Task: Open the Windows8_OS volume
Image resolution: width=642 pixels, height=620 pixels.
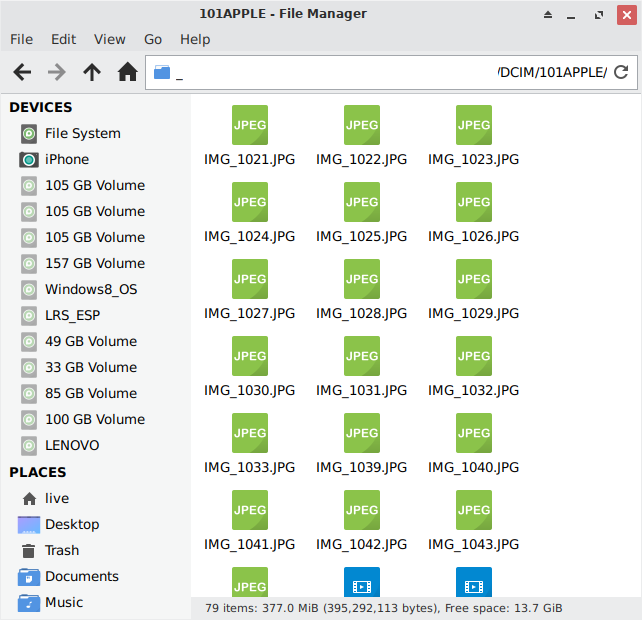Action: (90, 289)
